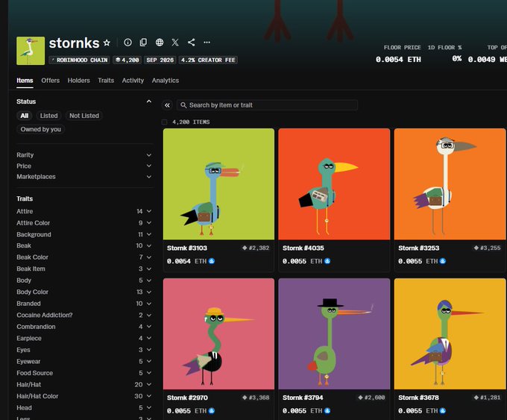The height and width of the screenshot is (420, 507).
Task: Click the SEP 2026 date badge
Action: pos(160,60)
